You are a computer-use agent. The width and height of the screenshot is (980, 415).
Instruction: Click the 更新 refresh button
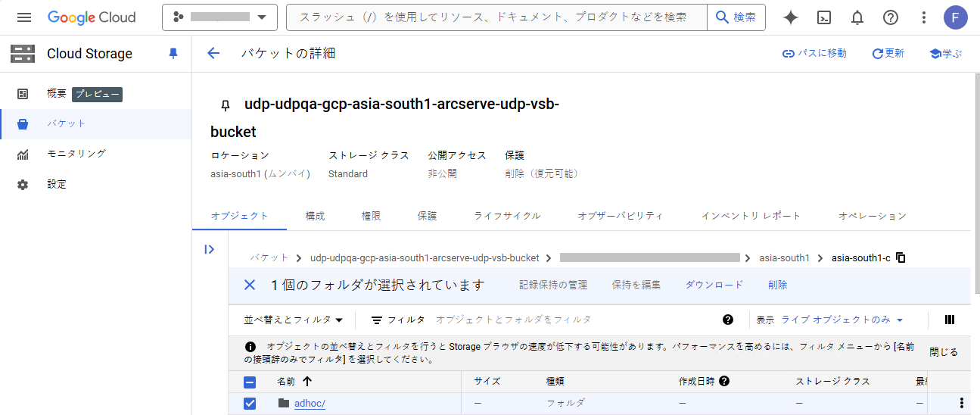pyautogui.click(x=888, y=54)
